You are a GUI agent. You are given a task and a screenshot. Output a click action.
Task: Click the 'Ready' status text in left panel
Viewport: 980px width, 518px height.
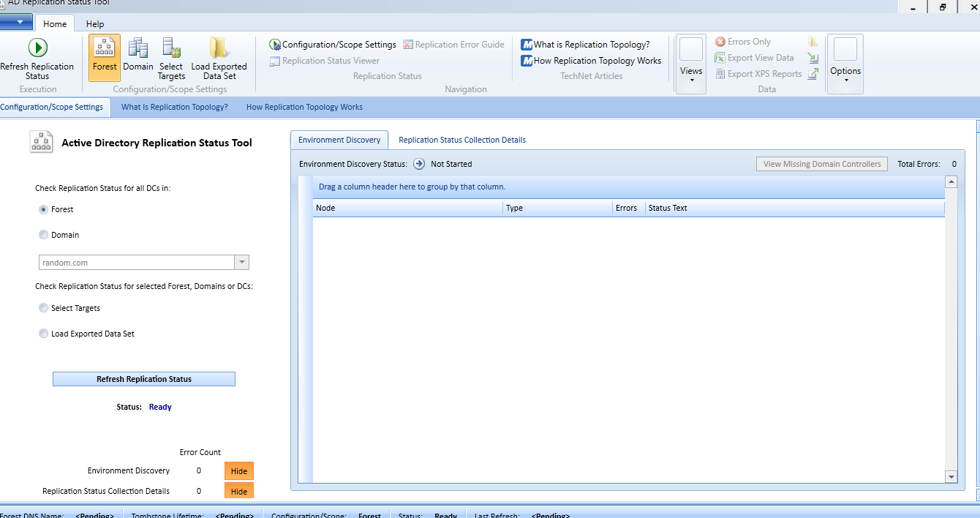(160, 407)
